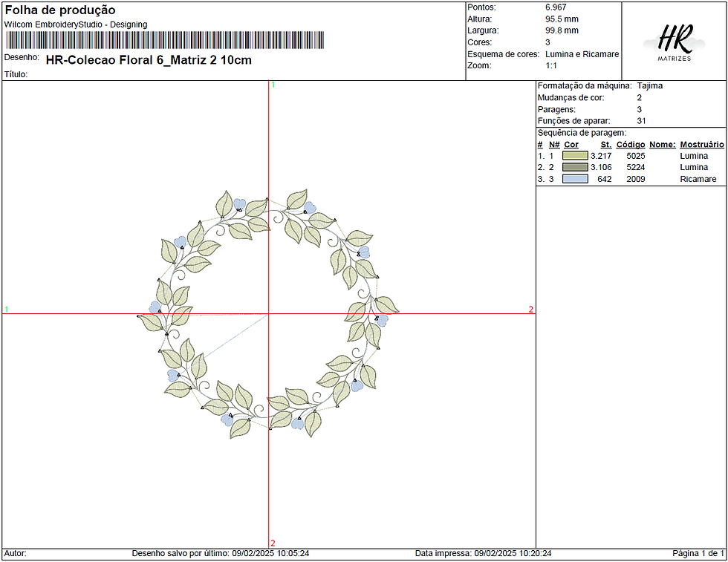Click code '5224' in the sequence table

(636, 167)
